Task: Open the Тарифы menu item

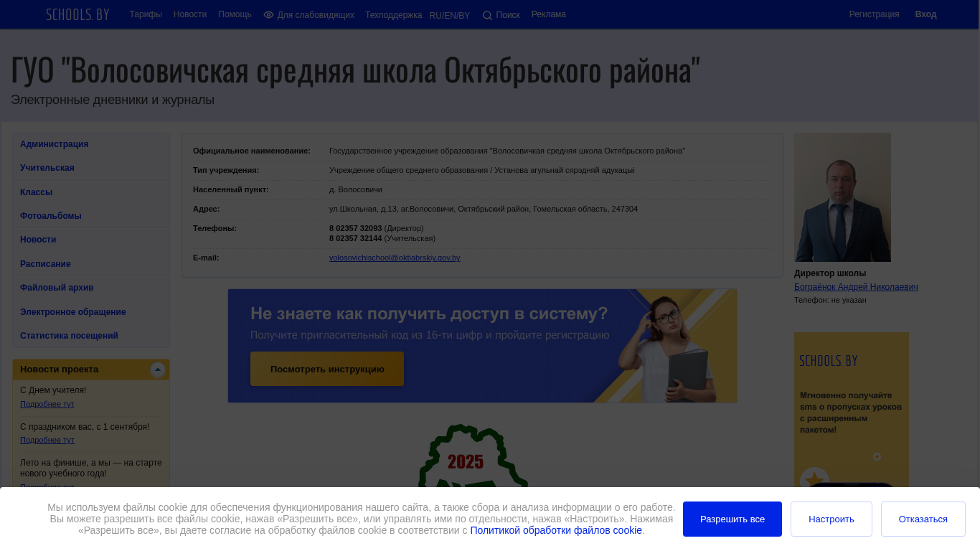Action: click(146, 14)
